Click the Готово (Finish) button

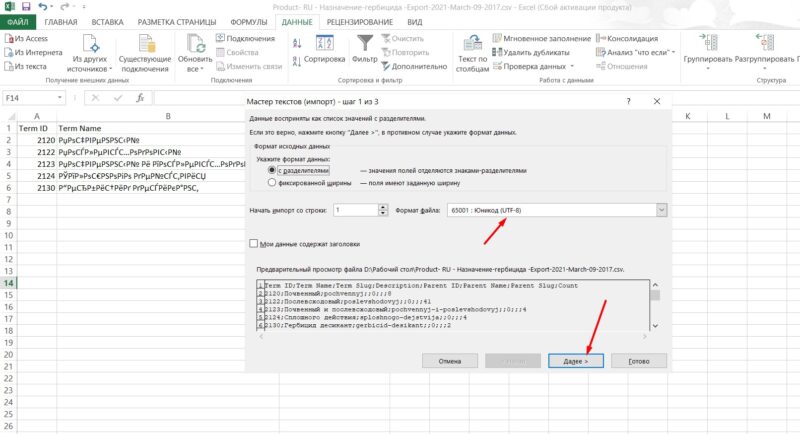pos(639,361)
